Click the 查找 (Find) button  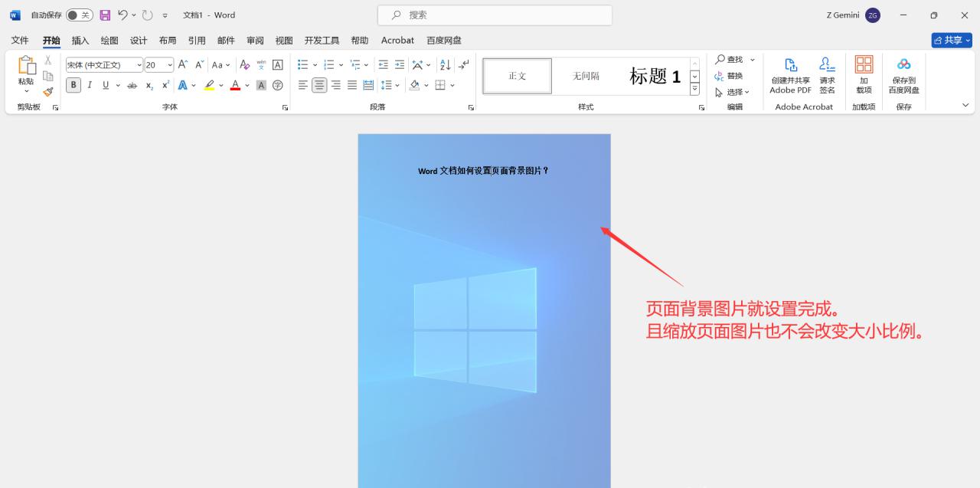[x=730, y=60]
